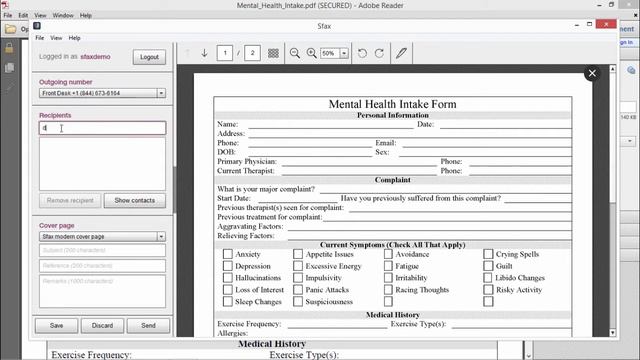Rotate page counterclockwise
This screenshot has height=360, width=640.
click(362, 53)
